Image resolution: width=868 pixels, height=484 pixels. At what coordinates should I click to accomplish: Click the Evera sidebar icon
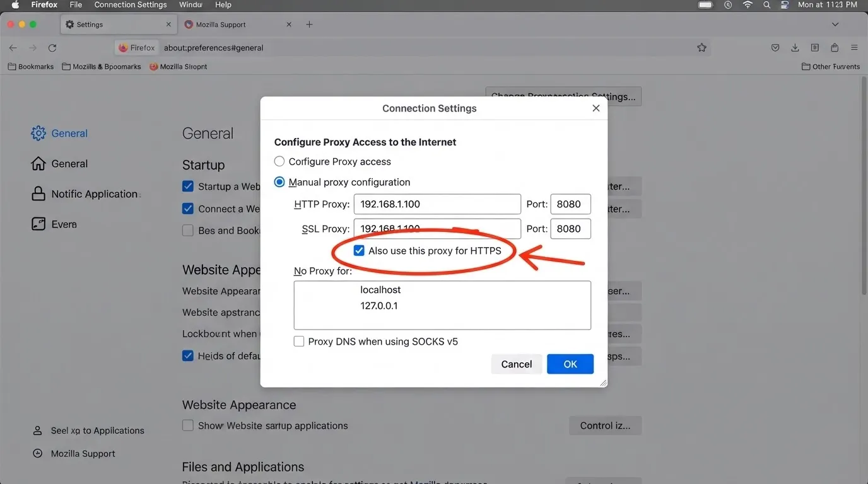tap(38, 224)
